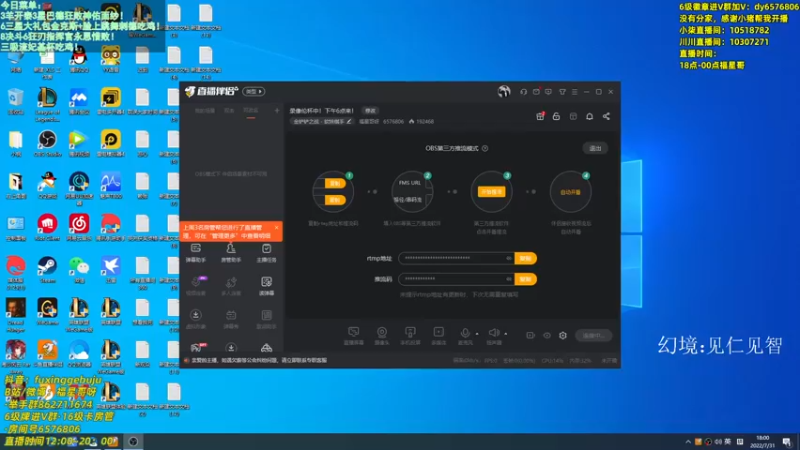Add phone screen casting source
The height and width of the screenshot is (450, 800).
tap(410, 336)
